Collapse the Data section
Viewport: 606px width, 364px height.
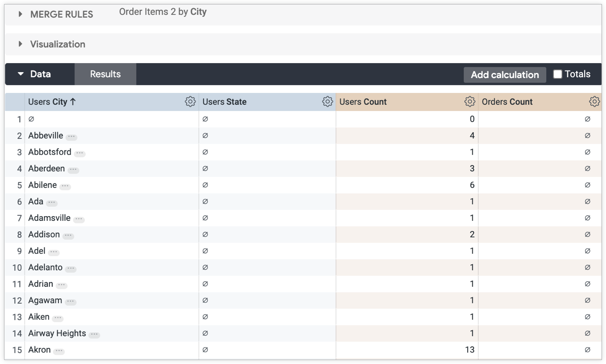[x=20, y=74]
